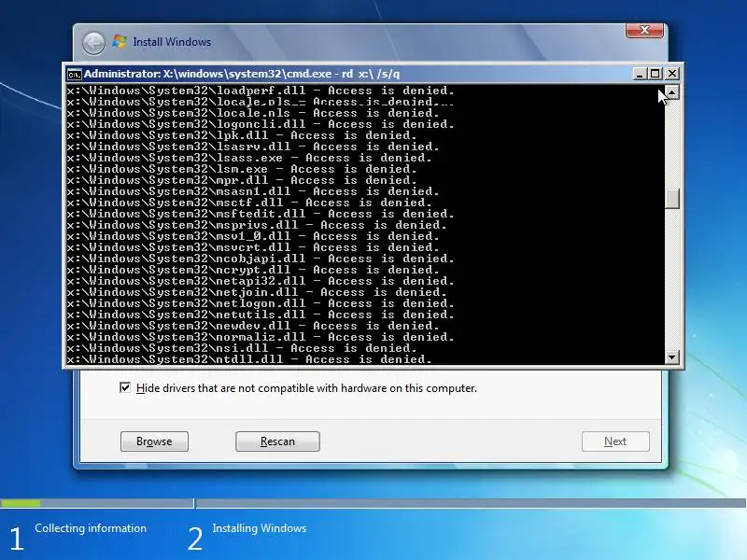This screenshot has height=560, width=747.
Task: Click the Next button
Action: pyautogui.click(x=615, y=441)
